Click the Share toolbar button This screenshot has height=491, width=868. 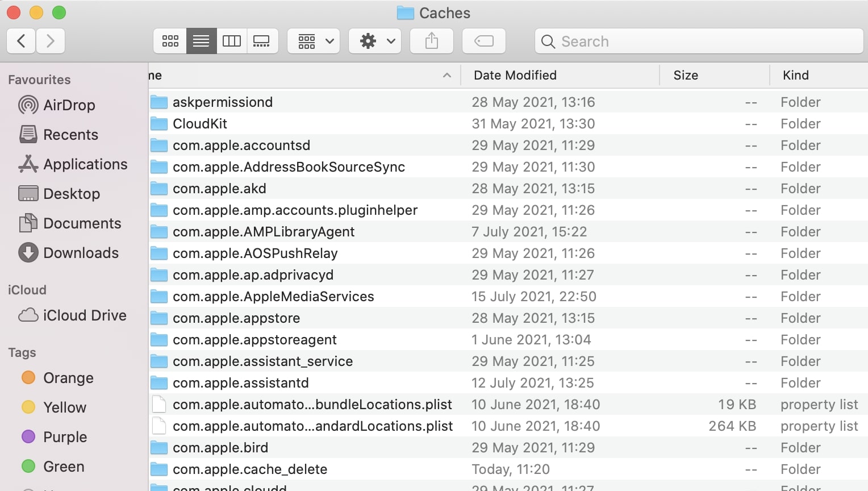(x=432, y=41)
